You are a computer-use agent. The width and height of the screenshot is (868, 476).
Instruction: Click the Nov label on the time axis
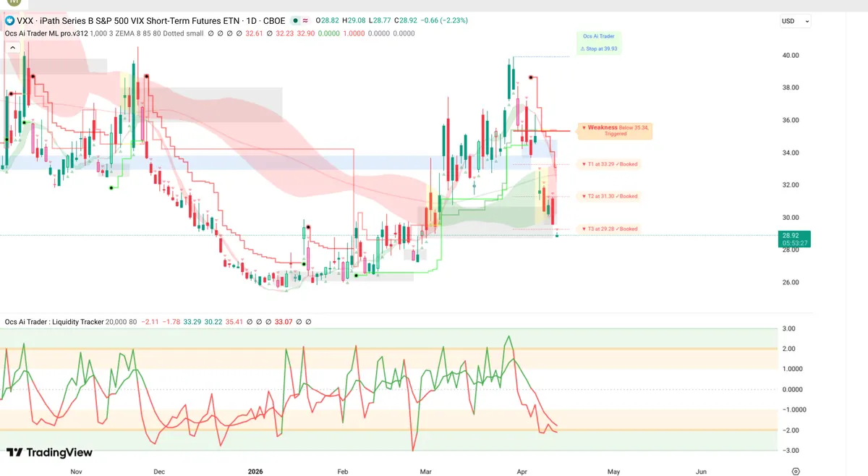[76, 471]
